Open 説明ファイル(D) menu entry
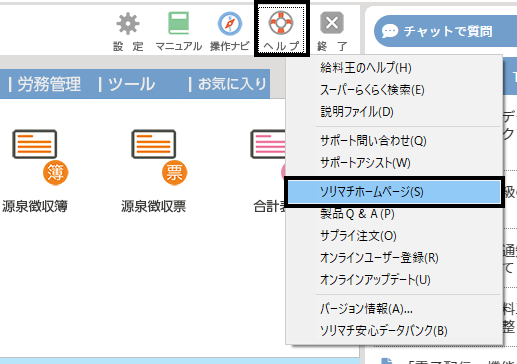The height and width of the screenshot is (364, 517). coord(394,112)
